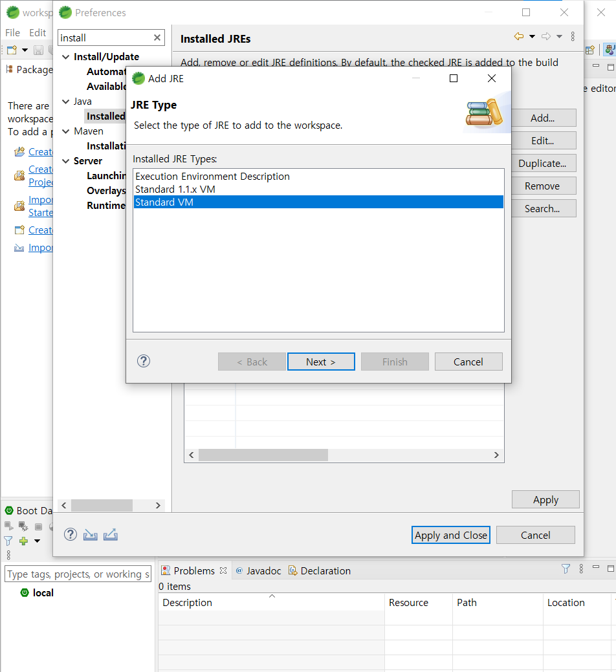Screen dimensions: 616x672
Task: Open the dropdown next to Boot Dashboard plus
Action: (x=38, y=541)
